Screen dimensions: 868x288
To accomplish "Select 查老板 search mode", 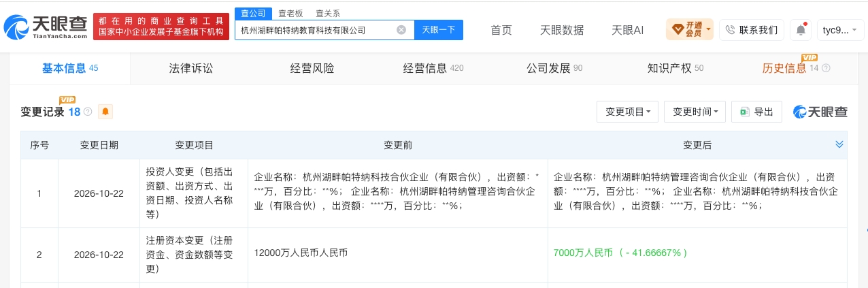I will click(x=290, y=13).
